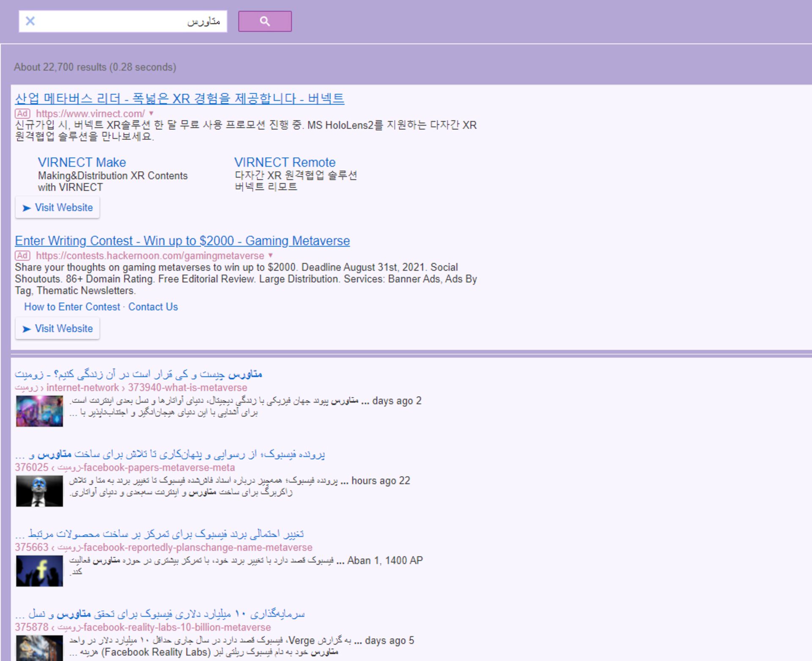812x661 pixels.
Task: Click the Facebook logo thumbnail on the third result
Action: pyautogui.click(x=39, y=571)
